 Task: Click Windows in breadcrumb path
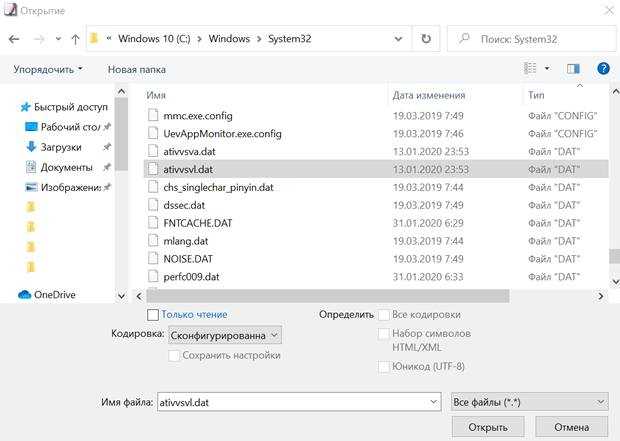click(x=229, y=39)
